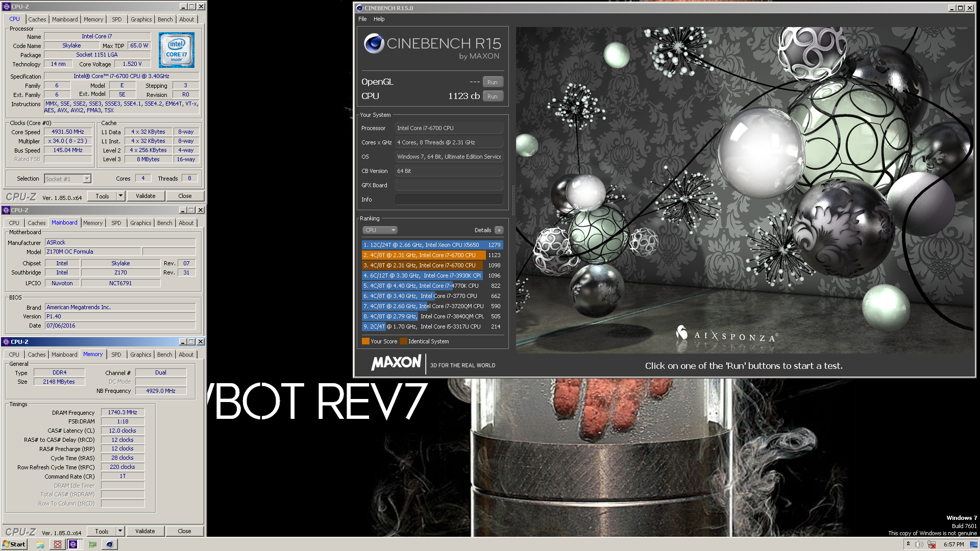Image resolution: width=980 pixels, height=551 pixels.
Task: Run the OpenGL benchmark
Action: (492, 82)
